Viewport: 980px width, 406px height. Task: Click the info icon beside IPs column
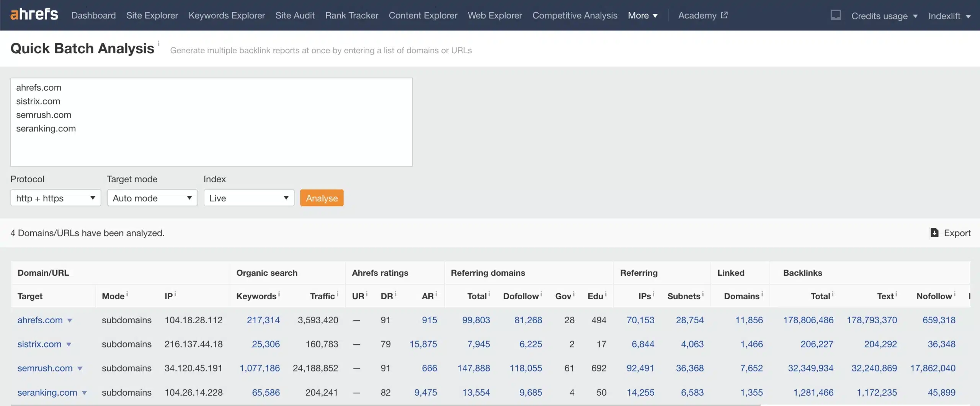(653, 294)
